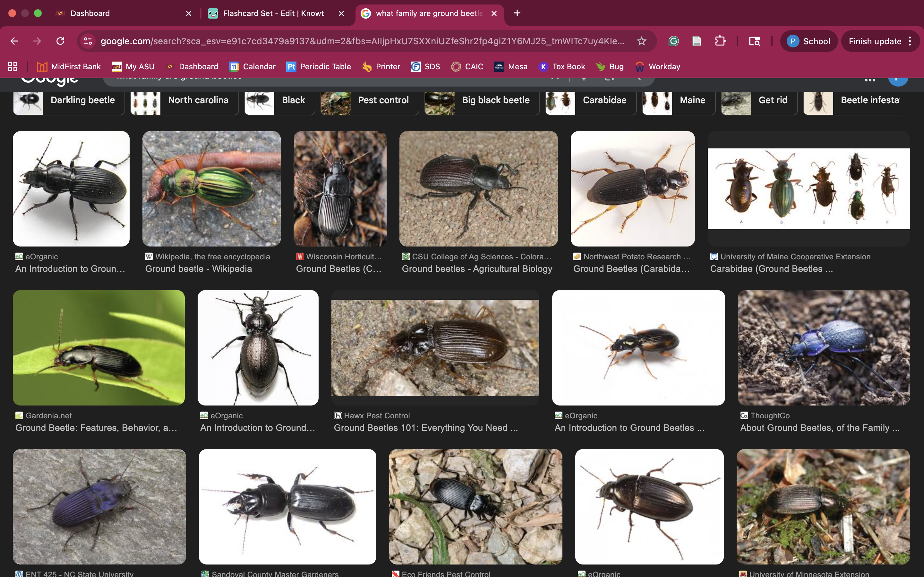
Task: Open the blue ThoughtCo beetle image
Action: tap(824, 347)
